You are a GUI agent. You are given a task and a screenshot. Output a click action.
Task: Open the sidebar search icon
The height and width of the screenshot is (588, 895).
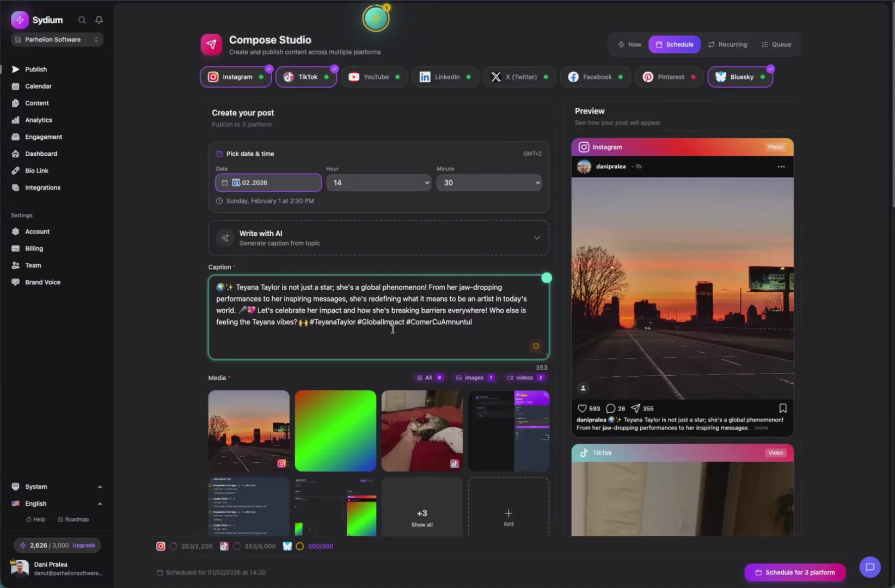pos(82,20)
